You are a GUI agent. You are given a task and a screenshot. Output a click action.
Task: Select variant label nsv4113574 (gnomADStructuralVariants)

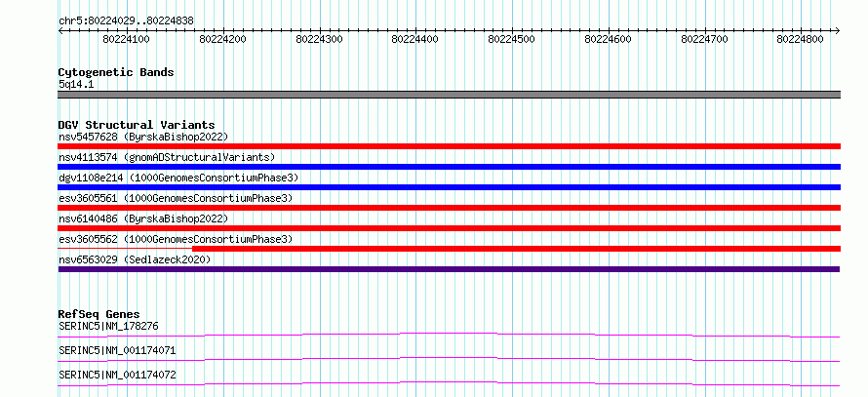(x=167, y=157)
